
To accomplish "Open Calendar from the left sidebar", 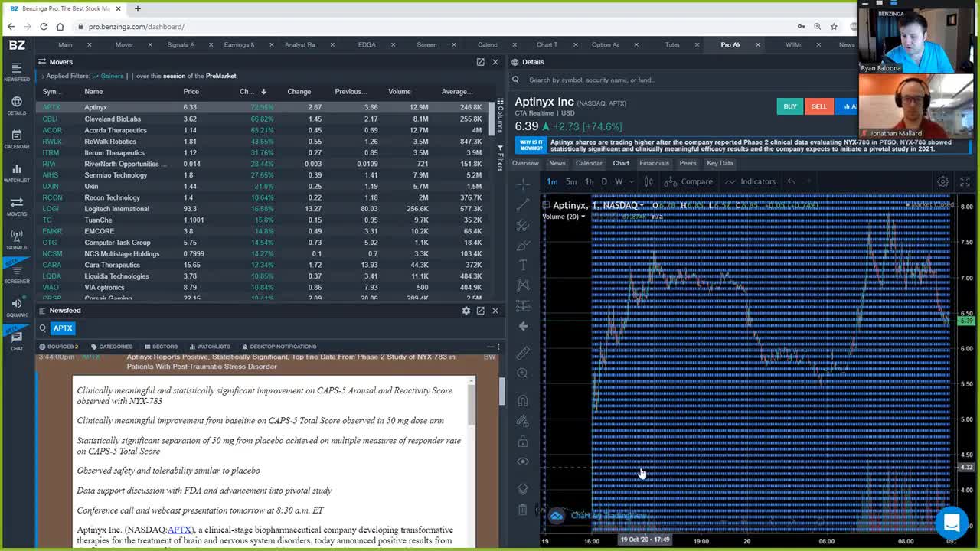I will tap(17, 139).
